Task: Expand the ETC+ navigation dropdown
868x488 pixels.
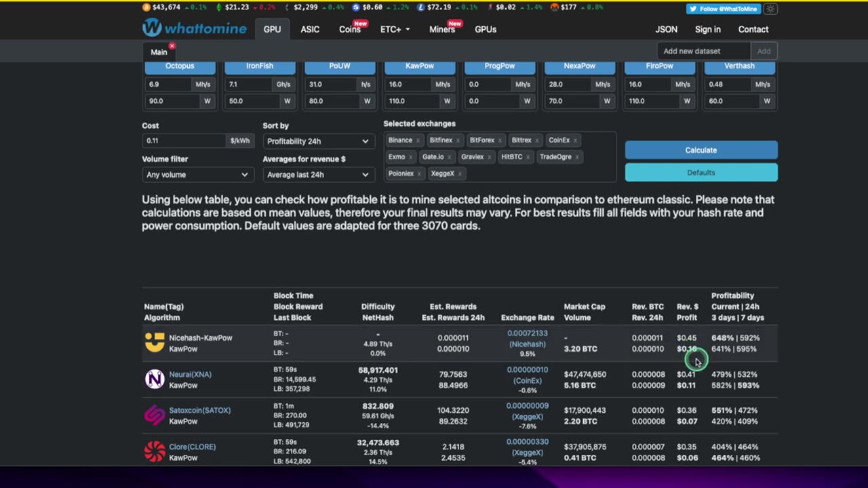Action: click(x=395, y=29)
